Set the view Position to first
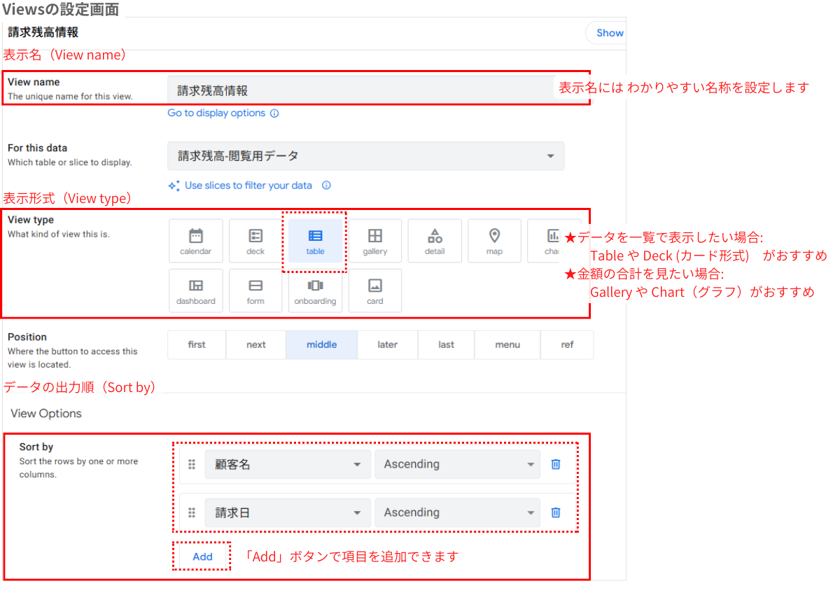840x616 pixels. pos(196,344)
